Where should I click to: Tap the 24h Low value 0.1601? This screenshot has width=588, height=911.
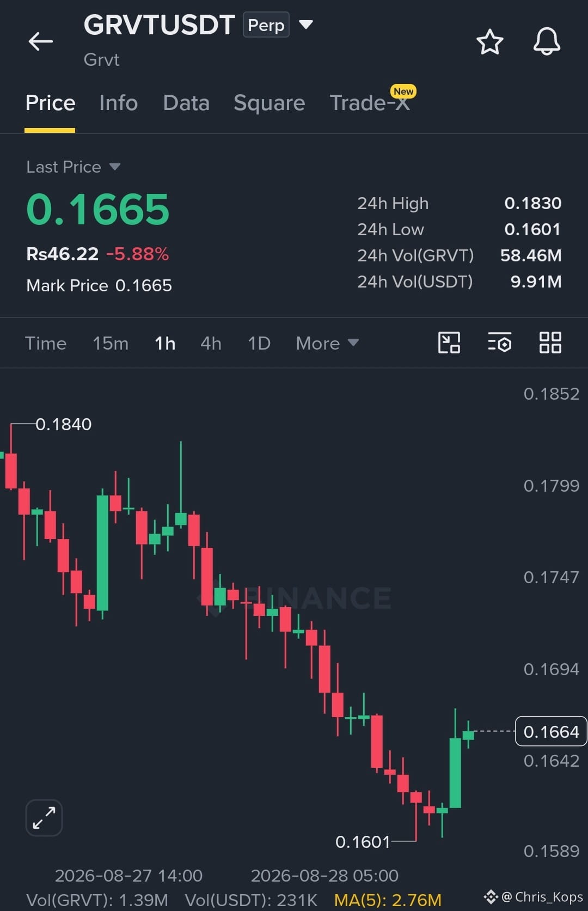532,229
